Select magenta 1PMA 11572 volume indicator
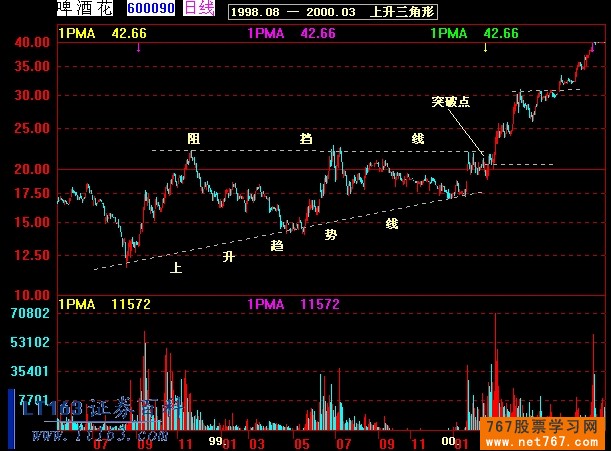The height and width of the screenshot is (451, 611). point(294,304)
